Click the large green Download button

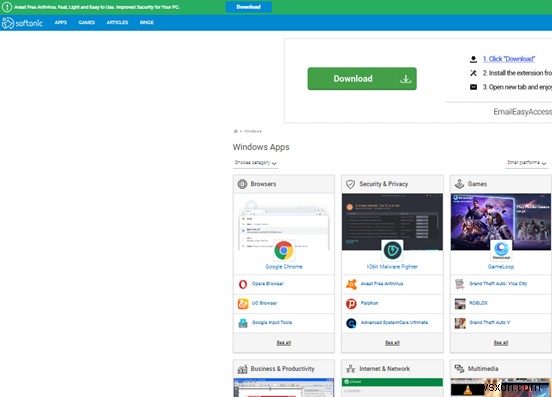click(x=362, y=79)
